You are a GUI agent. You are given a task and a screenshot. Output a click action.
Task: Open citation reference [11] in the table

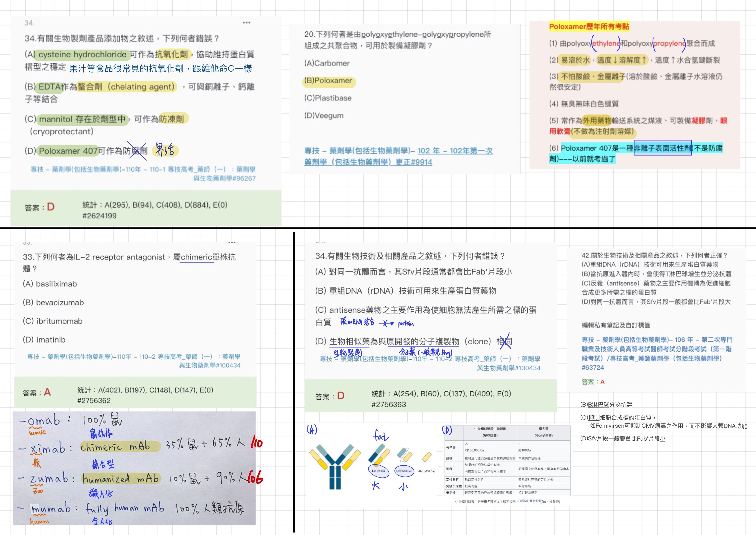520,501
